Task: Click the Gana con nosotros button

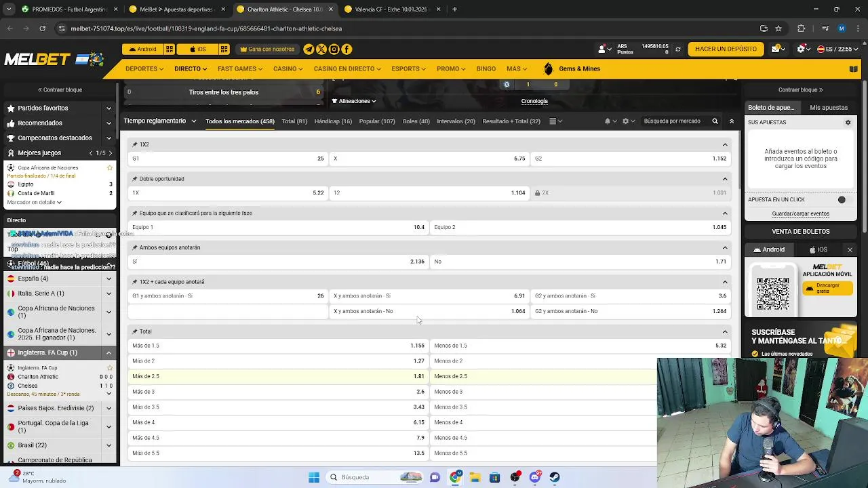Action: point(267,49)
